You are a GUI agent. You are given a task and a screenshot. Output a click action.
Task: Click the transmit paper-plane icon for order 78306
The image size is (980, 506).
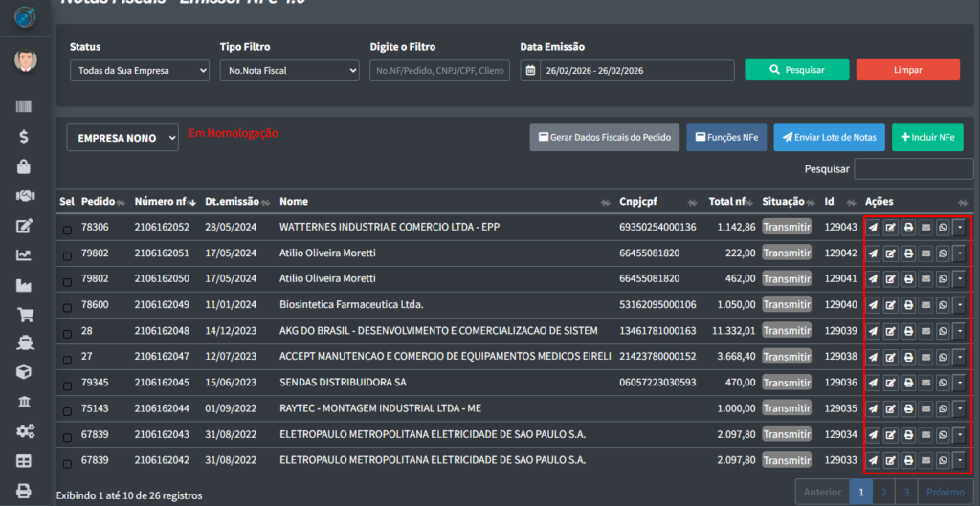873,228
